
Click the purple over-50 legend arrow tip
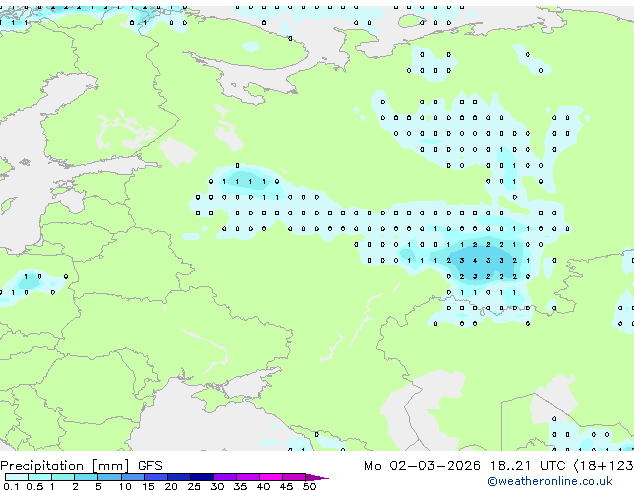click(x=317, y=477)
